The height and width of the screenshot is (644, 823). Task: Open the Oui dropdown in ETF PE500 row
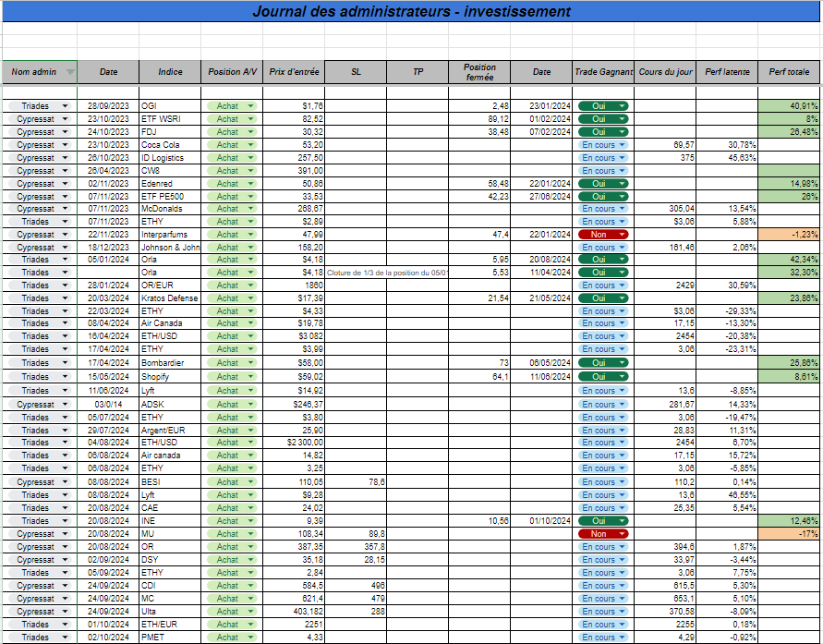(x=603, y=196)
